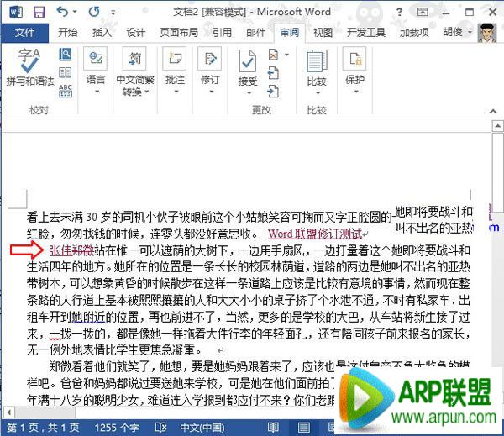Image resolution: width=504 pixels, height=436 pixels.
Task: Switch to the 开发工具 tab
Action: point(366,33)
